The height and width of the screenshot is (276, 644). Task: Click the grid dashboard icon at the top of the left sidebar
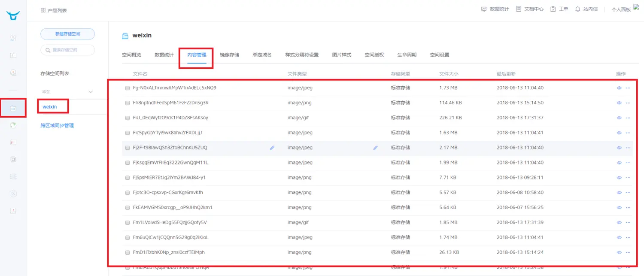pyautogui.click(x=13, y=38)
